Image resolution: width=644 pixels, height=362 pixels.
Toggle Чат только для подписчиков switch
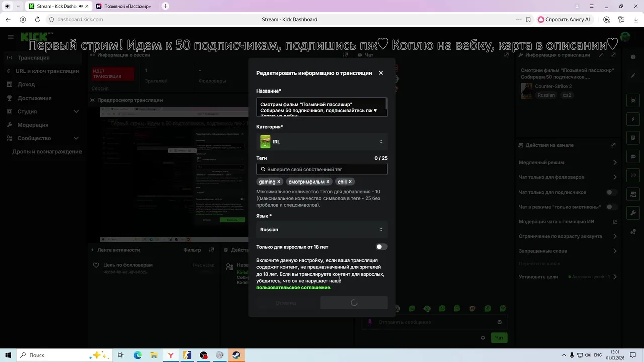[x=612, y=192]
